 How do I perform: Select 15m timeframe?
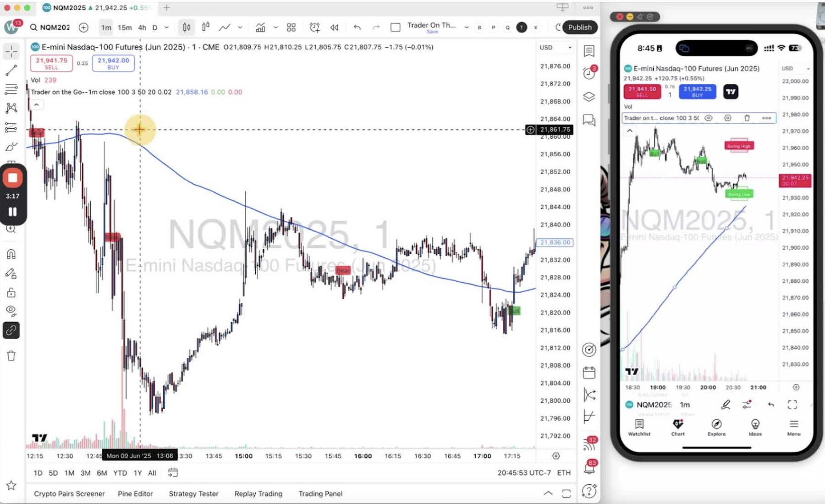(x=125, y=27)
